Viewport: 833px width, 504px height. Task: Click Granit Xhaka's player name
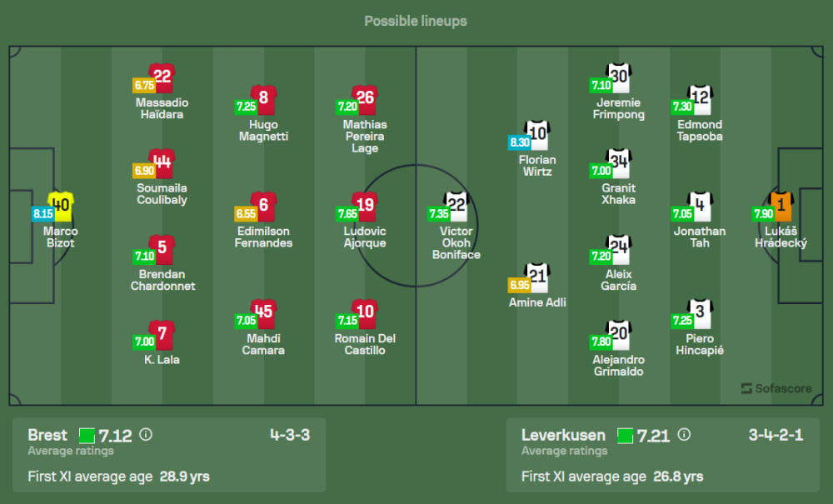(618, 193)
